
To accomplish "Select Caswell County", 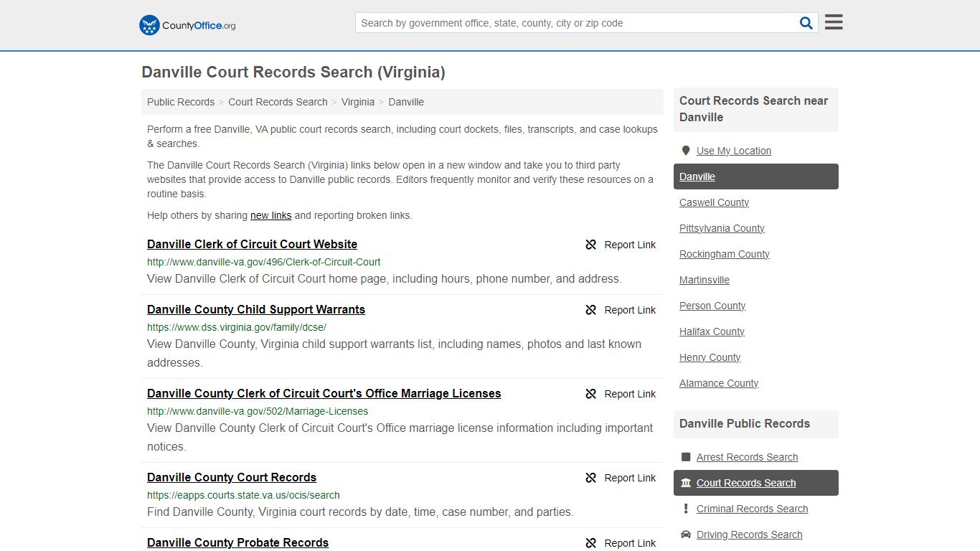I will (x=714, y=202).
